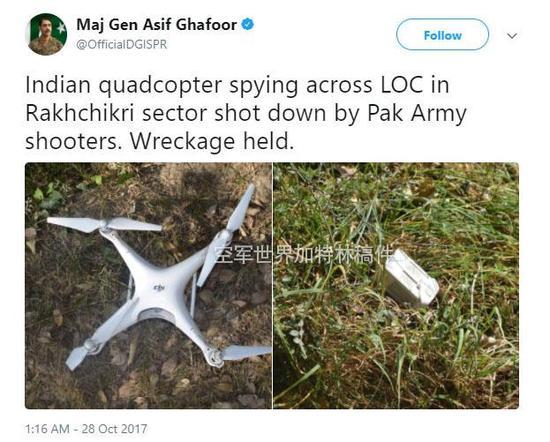
Task: Click the word Rakhchikri in the tweet
Action: coord(80,113)
